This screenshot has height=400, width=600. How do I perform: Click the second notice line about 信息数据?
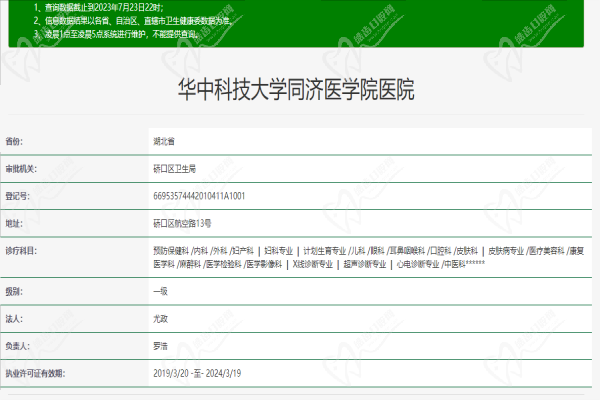tap(138, 19)
